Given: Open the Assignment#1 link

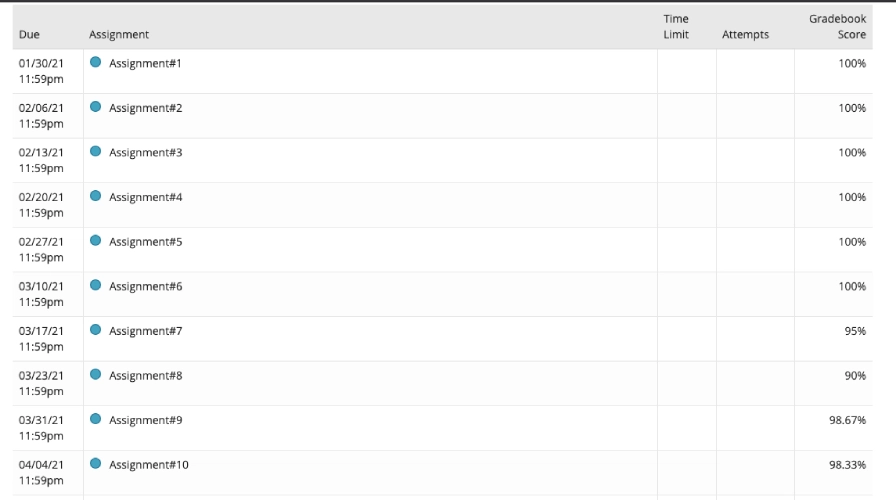Looking at the screenshot, I should coord(145,63).
